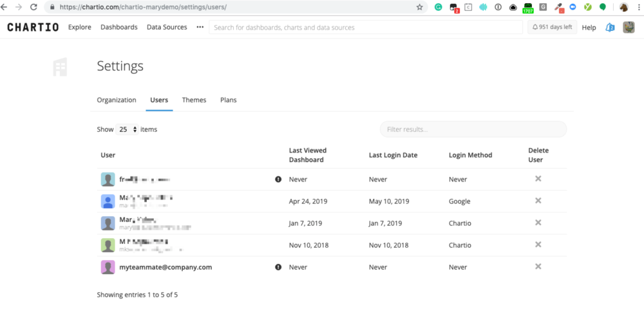Reload the page with the refresh icon
The width and height of the screenshot is (644, 334).
coord(33,7)
